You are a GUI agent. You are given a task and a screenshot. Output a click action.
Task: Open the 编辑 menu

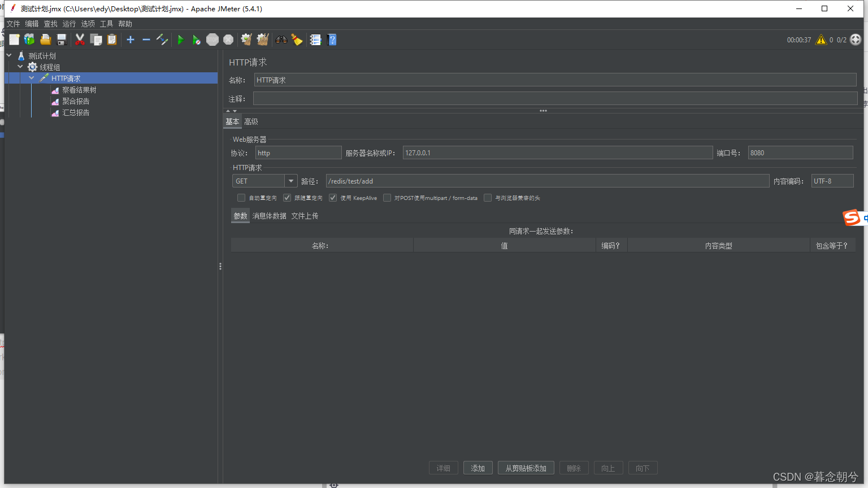tap(32, 24)
